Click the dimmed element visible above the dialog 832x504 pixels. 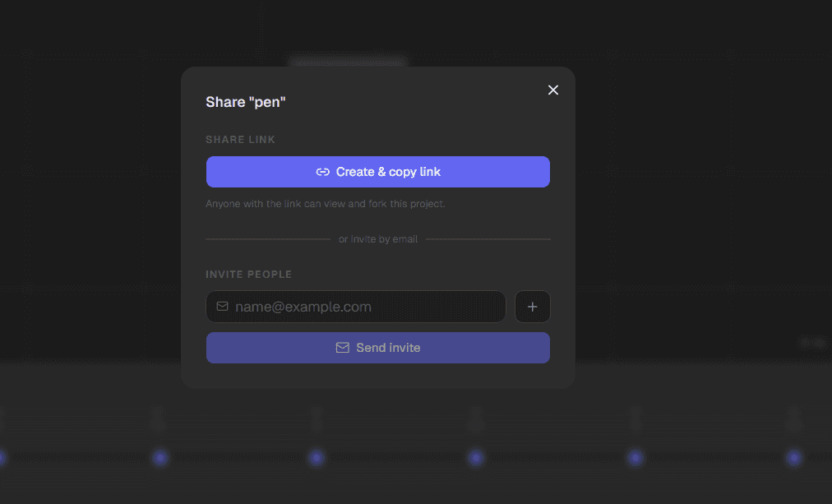click(346, 62)
